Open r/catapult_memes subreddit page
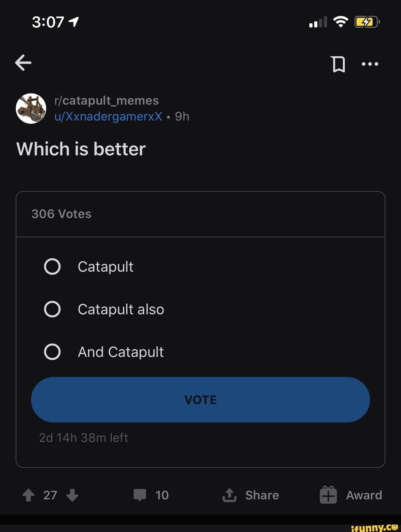Viewport: 401px width, 532px height. [x=107, y=100]
